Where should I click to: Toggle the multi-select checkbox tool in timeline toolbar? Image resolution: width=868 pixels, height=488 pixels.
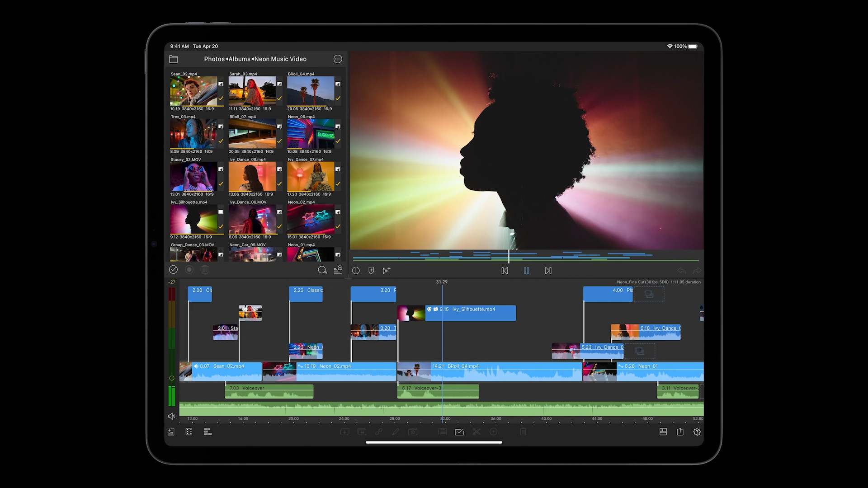click(459, 432)
